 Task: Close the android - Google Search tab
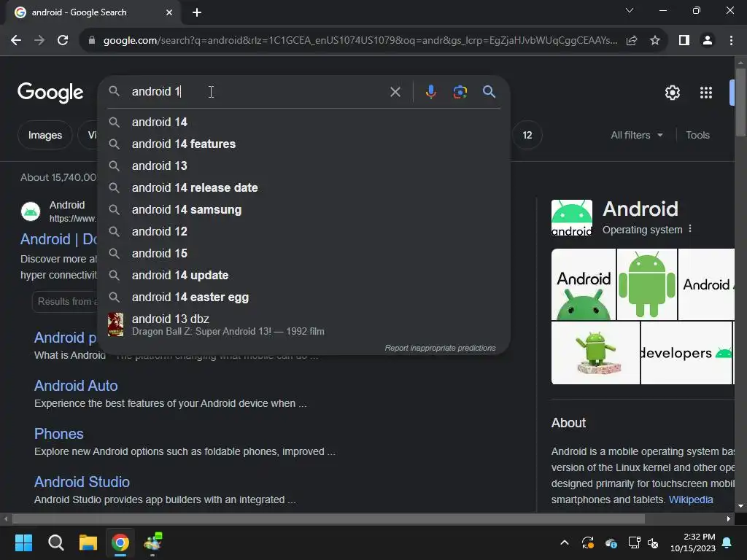pyautogui.click(x=169, y=12)
